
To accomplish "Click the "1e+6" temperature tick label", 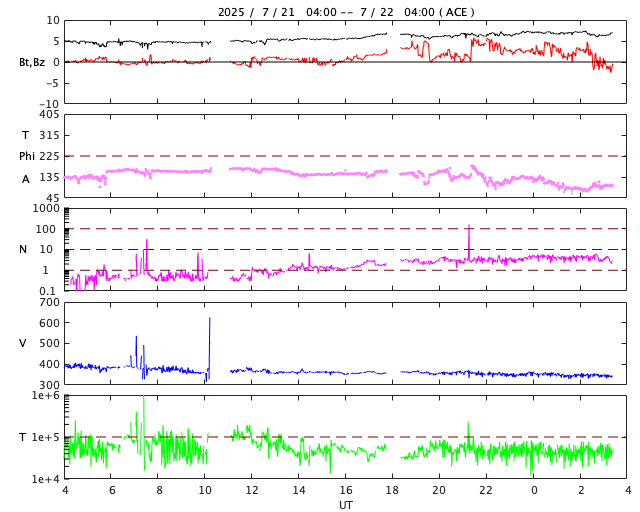I will coord(46,396).
